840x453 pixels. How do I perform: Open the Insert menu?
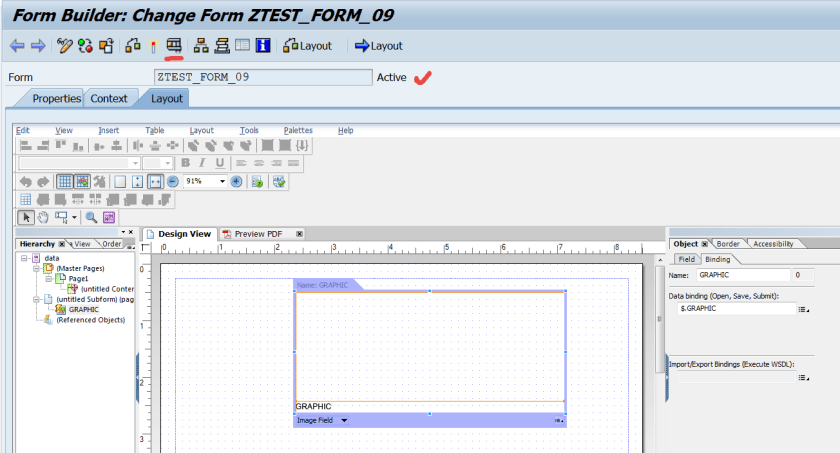click(x=109, y=130)
